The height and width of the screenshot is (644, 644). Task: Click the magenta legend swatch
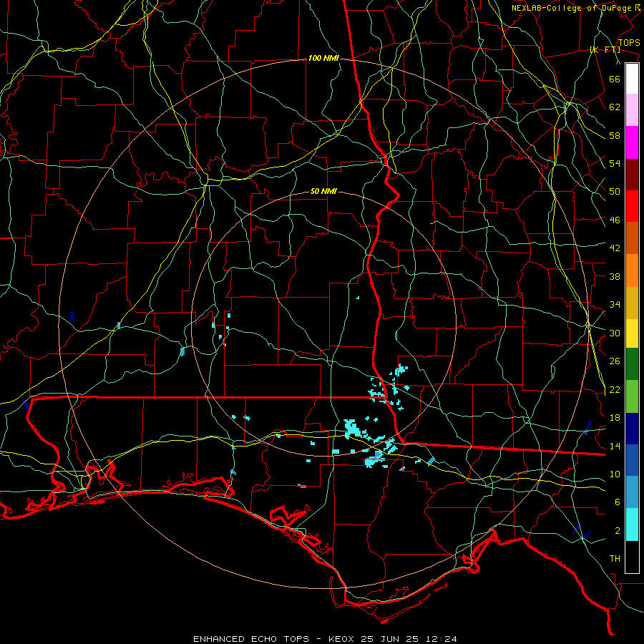632,142
